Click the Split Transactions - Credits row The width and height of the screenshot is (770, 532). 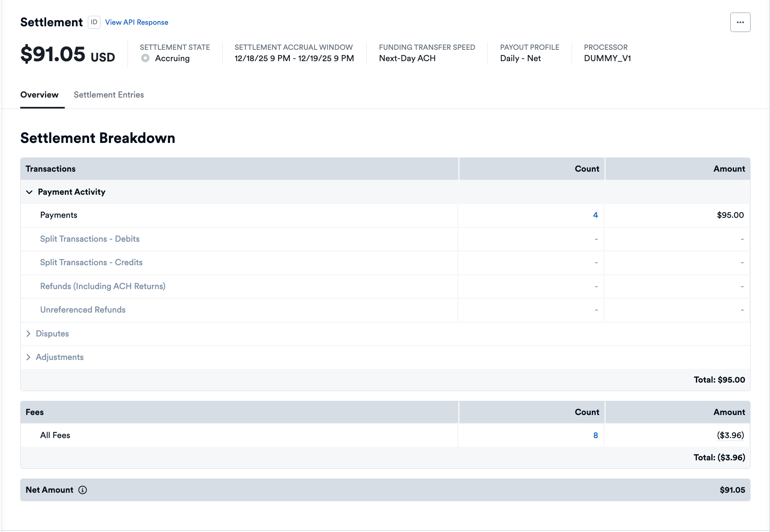click(x=91, y=262)
